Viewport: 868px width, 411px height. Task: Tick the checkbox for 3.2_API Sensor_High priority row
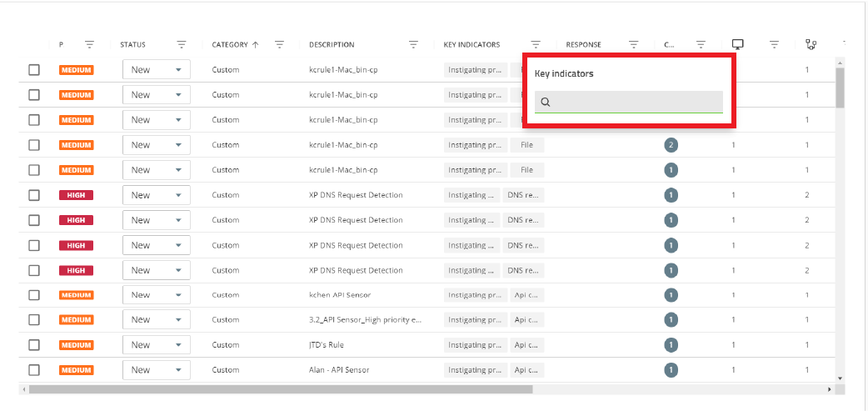pos(34,319)
